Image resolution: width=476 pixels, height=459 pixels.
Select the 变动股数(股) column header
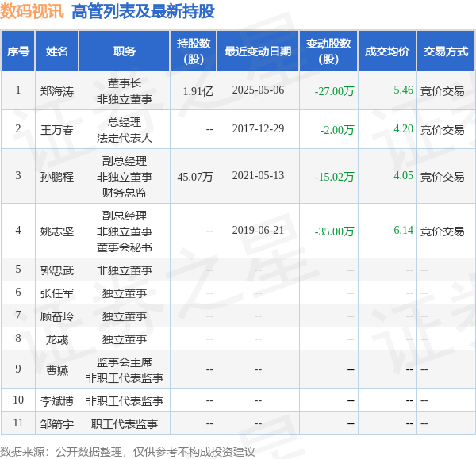(x=328, y=52)
